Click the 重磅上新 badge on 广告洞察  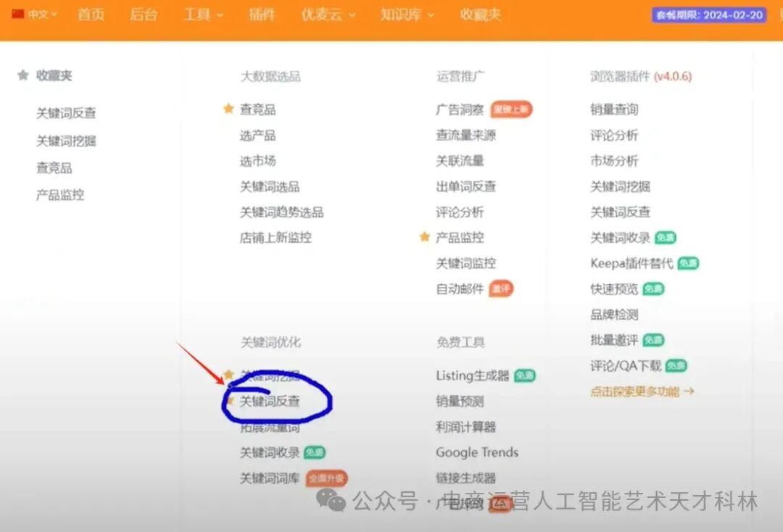point(511,109)
